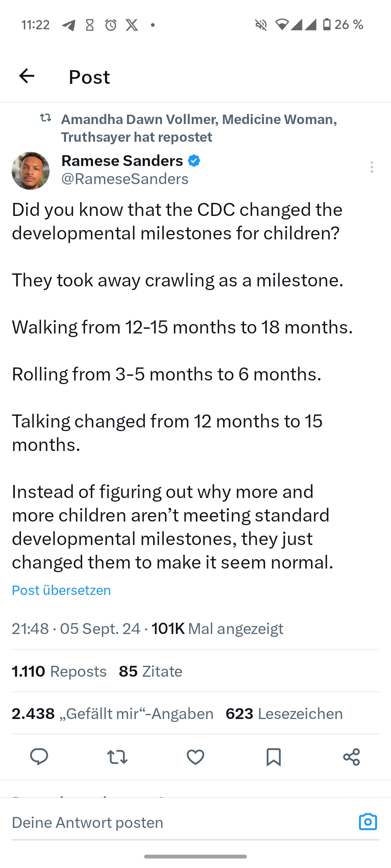391x868 pixels.
Task: Tap the Amandha Dawn Vollmer repost label
Action: pyautogui.click(x=198, y=128)
